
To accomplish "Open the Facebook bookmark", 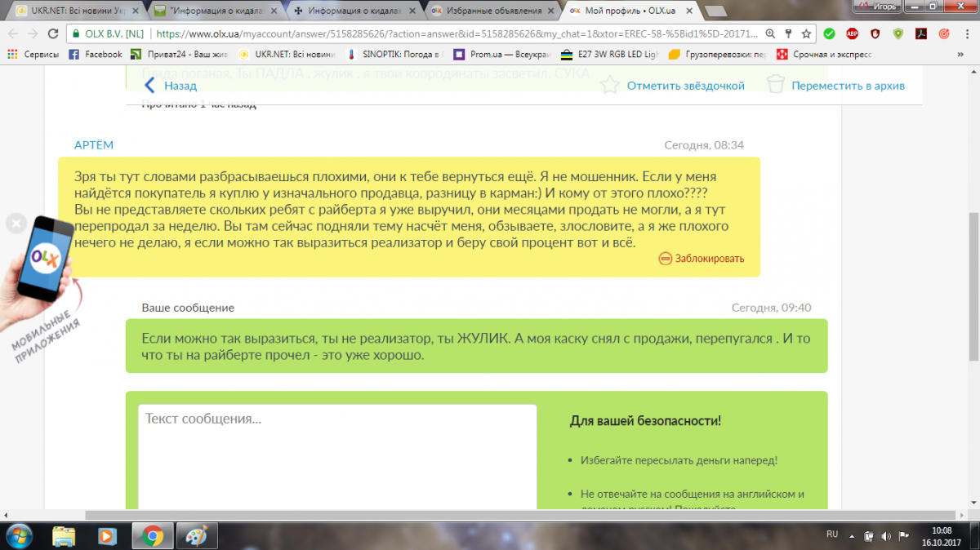I will [x=96, y=55].
